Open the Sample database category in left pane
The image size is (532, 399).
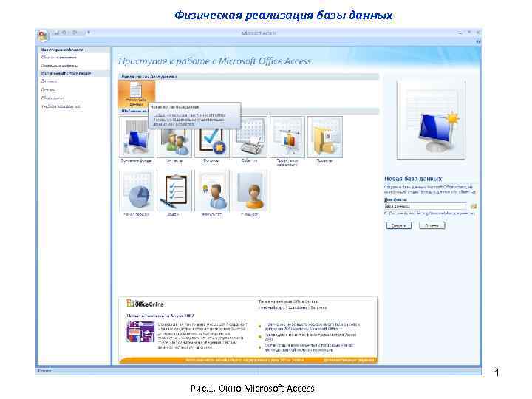tap(61, 106)
